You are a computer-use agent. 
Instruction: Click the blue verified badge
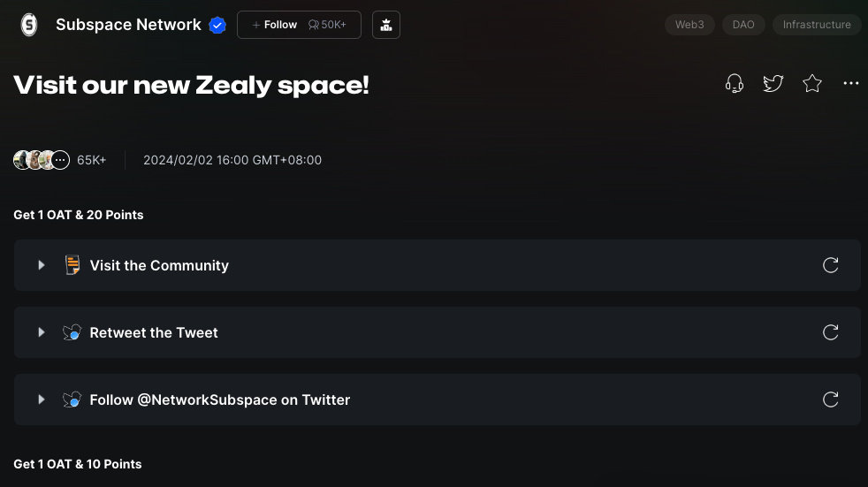(x=217, y=25)
